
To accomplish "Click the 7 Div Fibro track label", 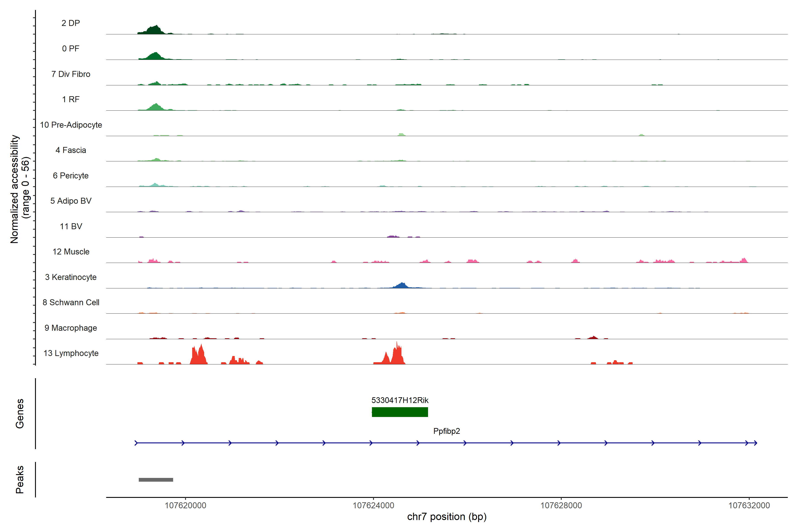I will click(x=70, y=74).
